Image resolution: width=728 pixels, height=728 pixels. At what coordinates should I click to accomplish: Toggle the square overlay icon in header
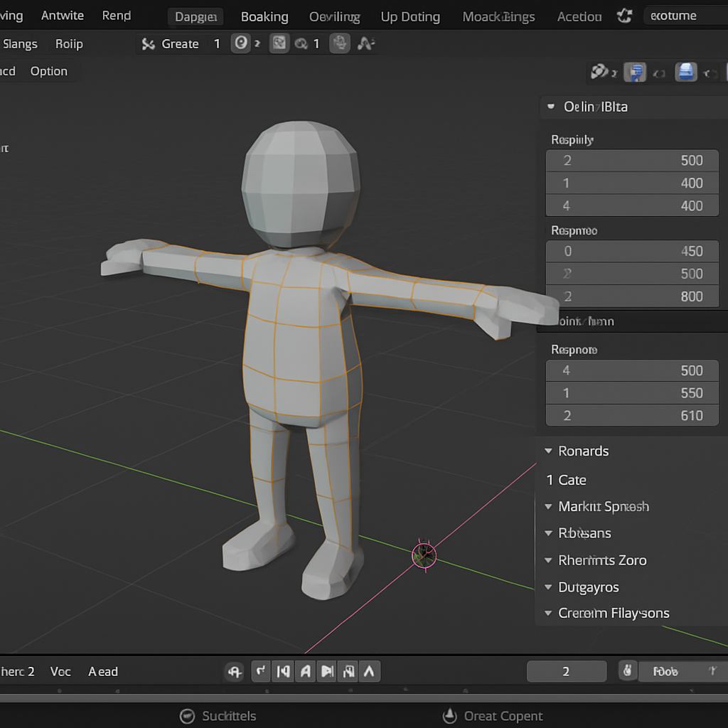[279, 44]
